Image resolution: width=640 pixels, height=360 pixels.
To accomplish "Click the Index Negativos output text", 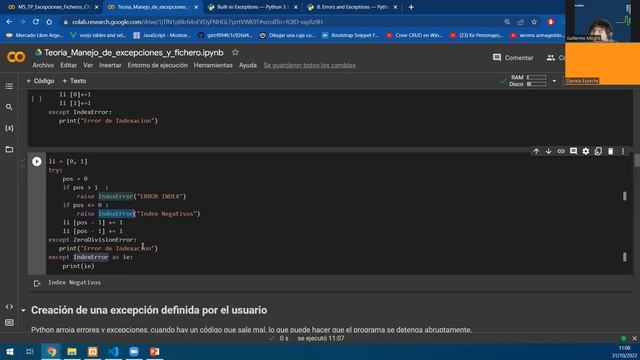I will pyautogui.click(x=74, y=282).
